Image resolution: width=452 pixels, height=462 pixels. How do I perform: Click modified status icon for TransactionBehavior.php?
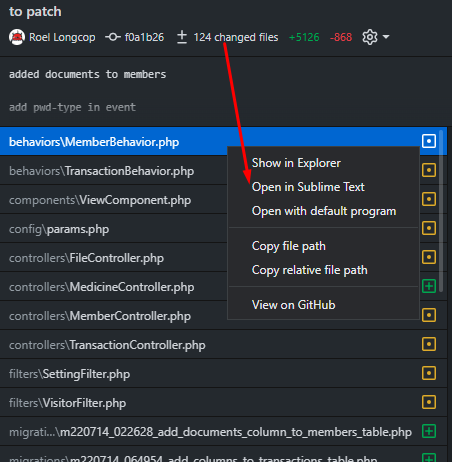point(429,170)
